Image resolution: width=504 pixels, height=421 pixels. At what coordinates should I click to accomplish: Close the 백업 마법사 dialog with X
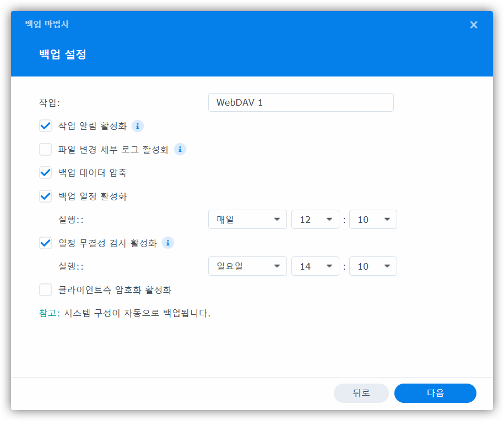(x=473, y=25)
